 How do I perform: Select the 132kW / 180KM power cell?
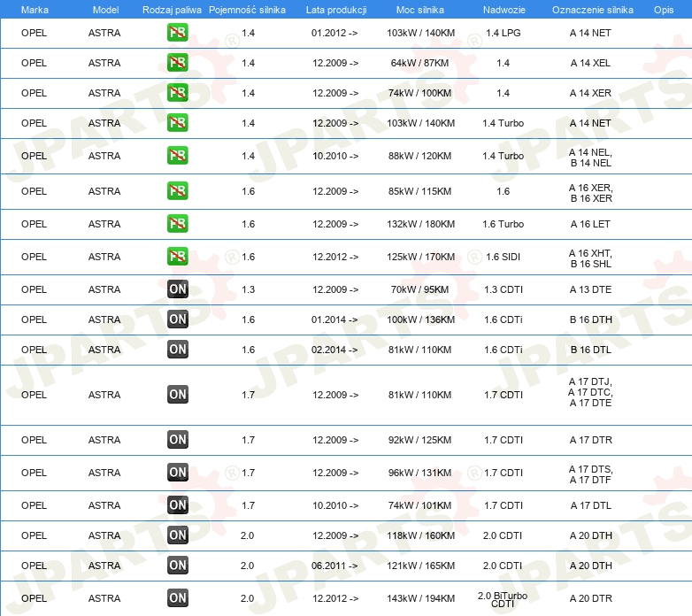pyautogui.click(x=420, y=224)
